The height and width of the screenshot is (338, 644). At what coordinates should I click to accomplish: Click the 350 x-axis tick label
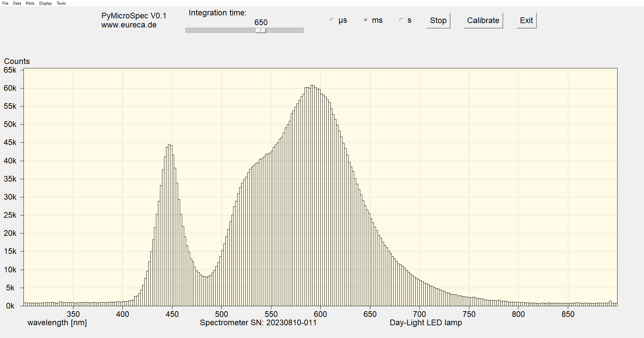click(x=73, y=314)
